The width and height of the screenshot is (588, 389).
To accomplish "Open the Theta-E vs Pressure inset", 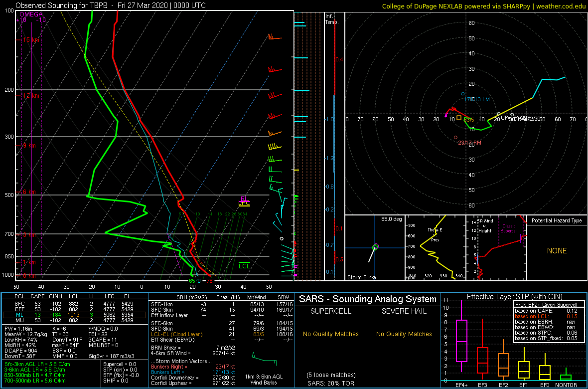I will 435,247.
